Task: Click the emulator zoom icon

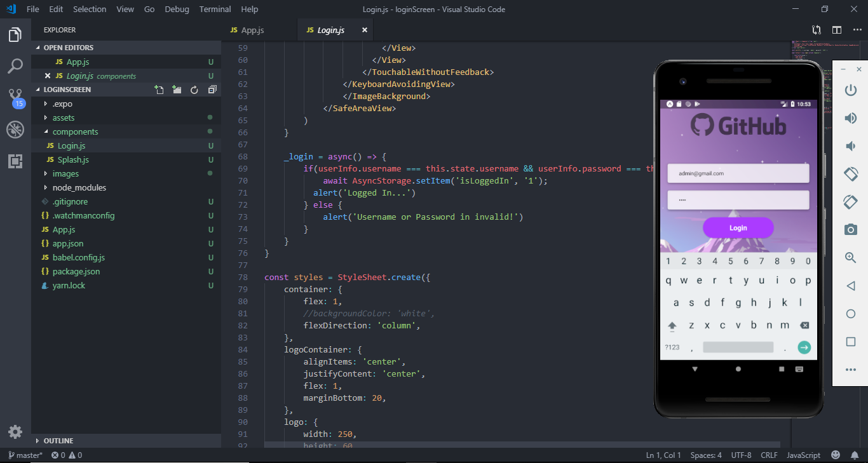Action: [x=850, y=257]
